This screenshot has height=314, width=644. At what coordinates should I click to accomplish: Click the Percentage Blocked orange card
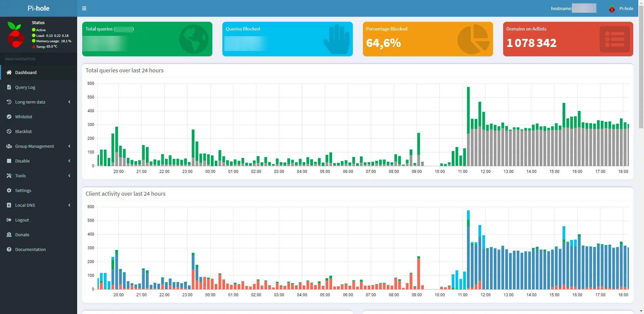(x=428, y=39)
